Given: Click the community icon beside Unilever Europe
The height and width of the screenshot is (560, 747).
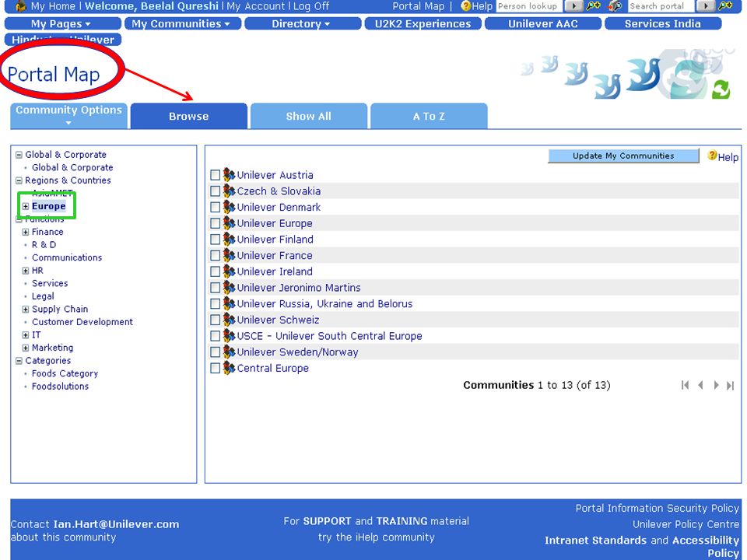Looking at the screenshot, I should [x=229, y=223].
